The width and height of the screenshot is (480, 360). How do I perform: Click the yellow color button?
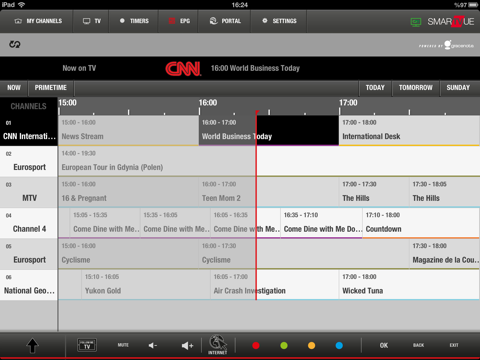[x=312, y=346]
